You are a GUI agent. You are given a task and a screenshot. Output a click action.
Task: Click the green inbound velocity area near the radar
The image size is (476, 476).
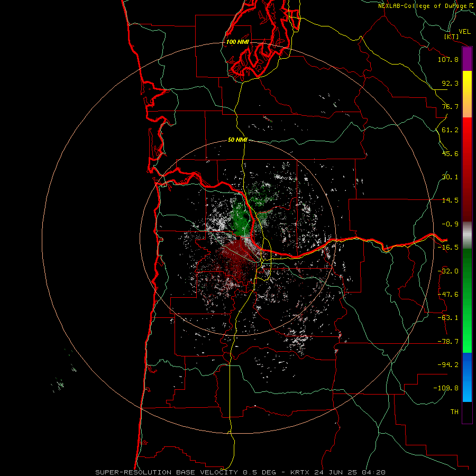click(241, 218)
